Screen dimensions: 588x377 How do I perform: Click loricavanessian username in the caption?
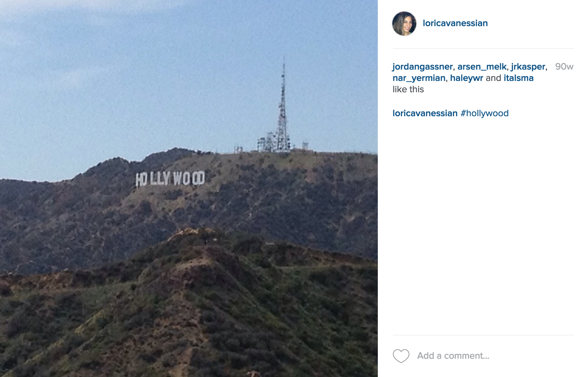coord(425,113)
